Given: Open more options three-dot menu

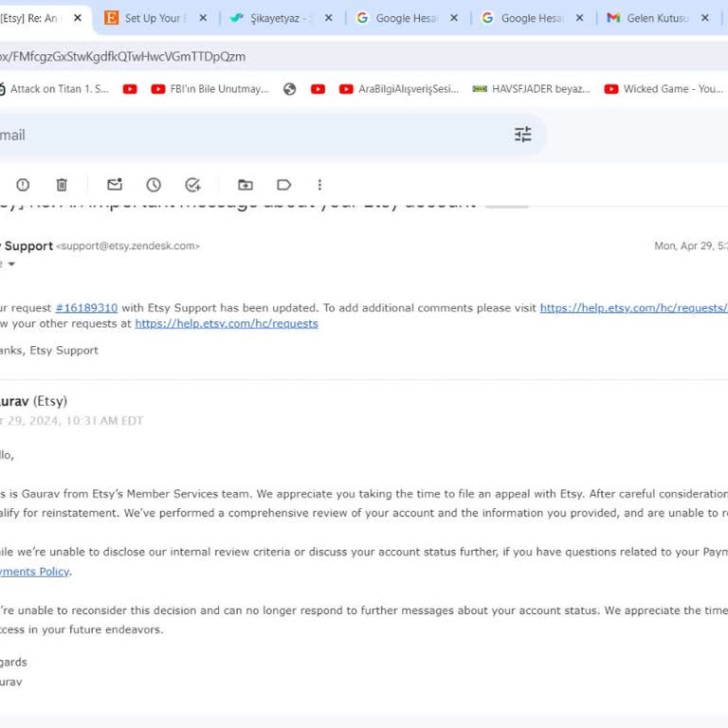Looking at the screenshot, I should [319, 185].
